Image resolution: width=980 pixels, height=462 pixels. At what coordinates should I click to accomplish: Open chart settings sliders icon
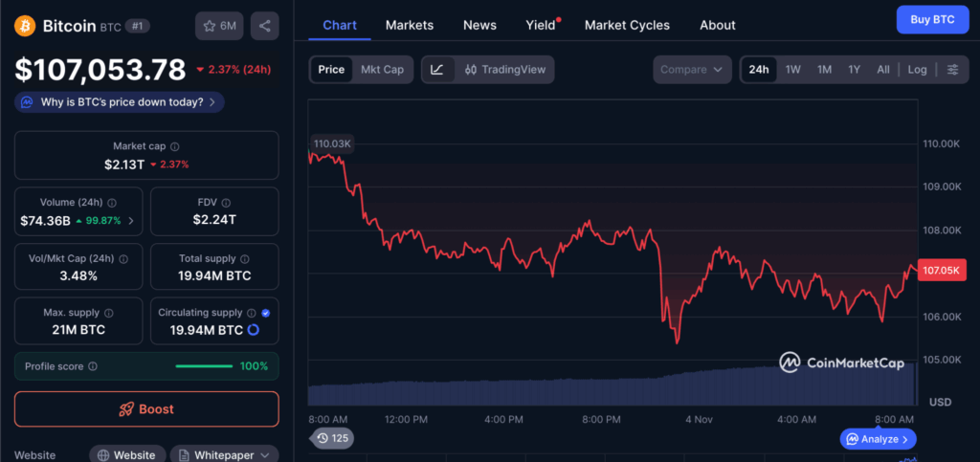(952, 70)
